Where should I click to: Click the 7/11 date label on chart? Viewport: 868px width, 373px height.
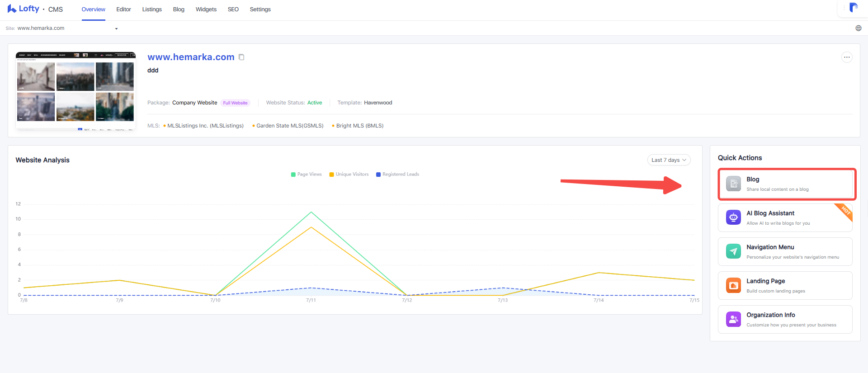[311, 300]
